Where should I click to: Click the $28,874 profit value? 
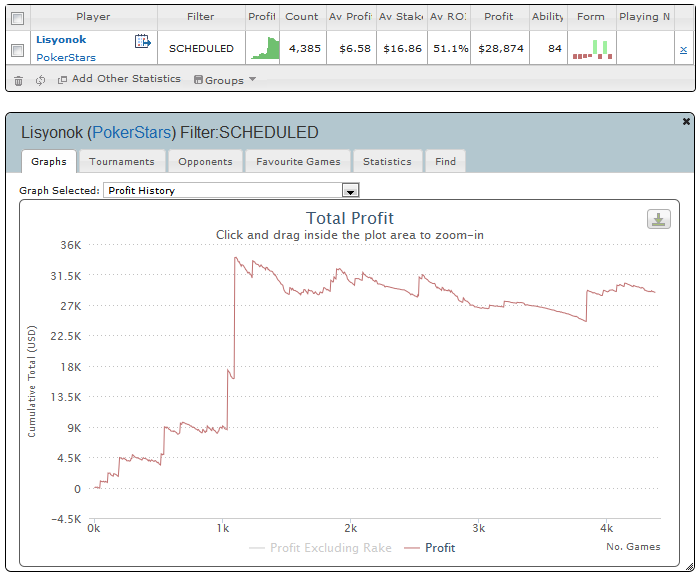point(501,49)
